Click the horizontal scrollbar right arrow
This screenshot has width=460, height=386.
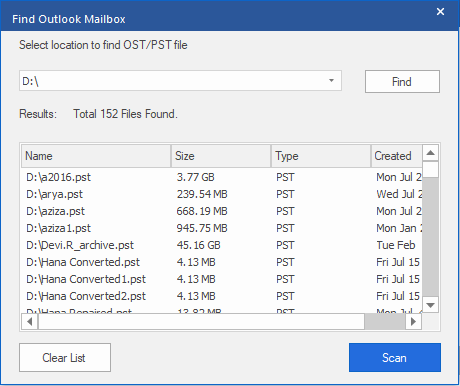(x=413, y=322)
